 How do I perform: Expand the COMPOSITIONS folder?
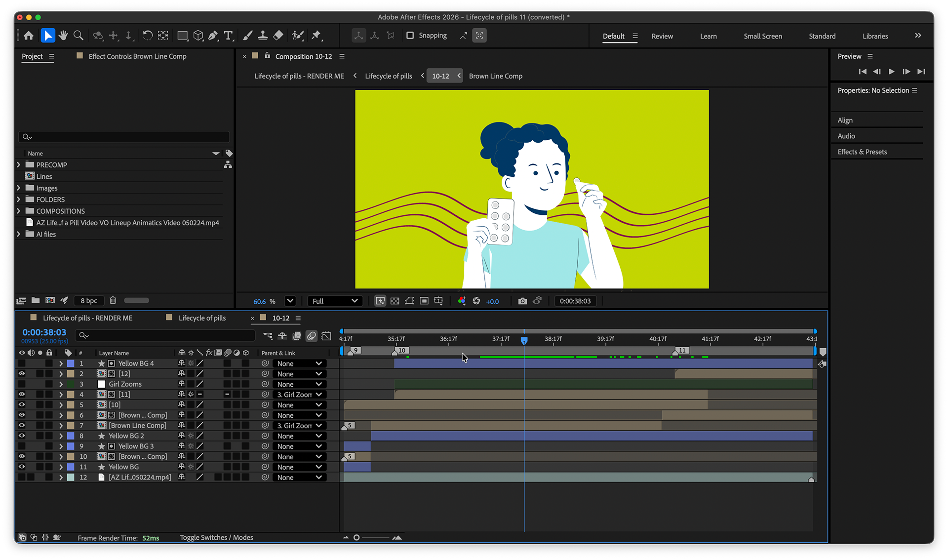pos(19,211)
